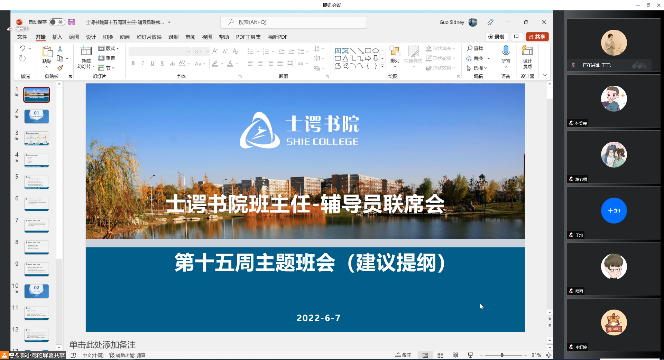
Task: Collapse the ribbon with chevron arrow
Action: coord(545,75)
